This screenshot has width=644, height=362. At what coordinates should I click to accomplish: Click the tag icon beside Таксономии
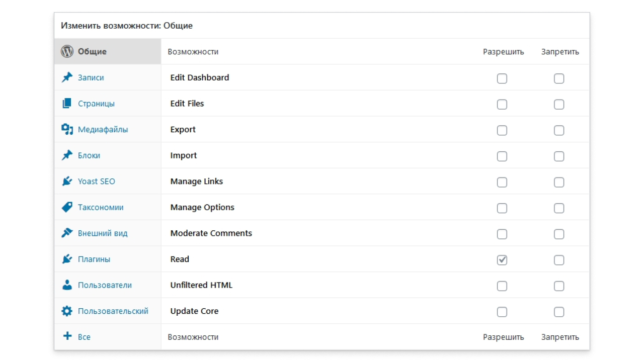pyautogui.click(x=67, y=207)
